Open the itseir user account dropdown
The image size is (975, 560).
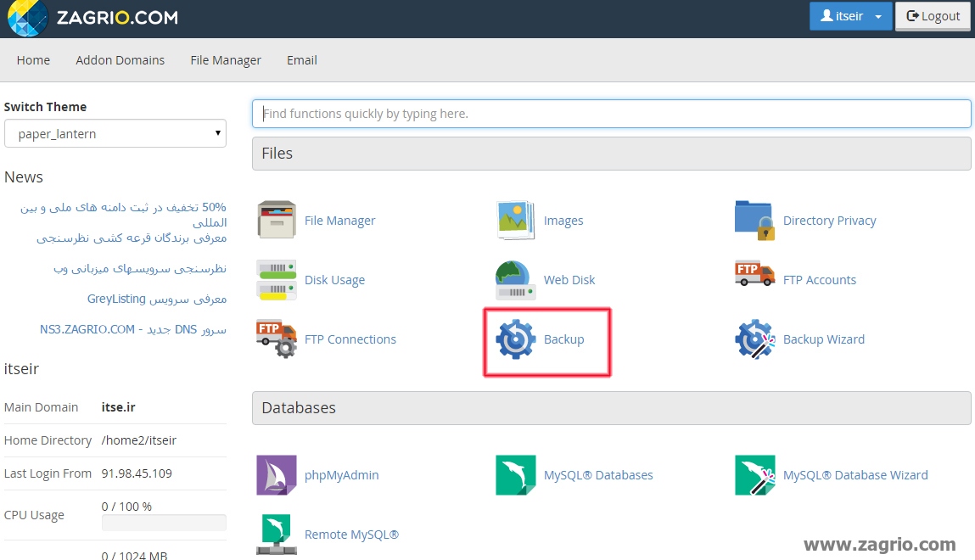click(x=850, y=16)
